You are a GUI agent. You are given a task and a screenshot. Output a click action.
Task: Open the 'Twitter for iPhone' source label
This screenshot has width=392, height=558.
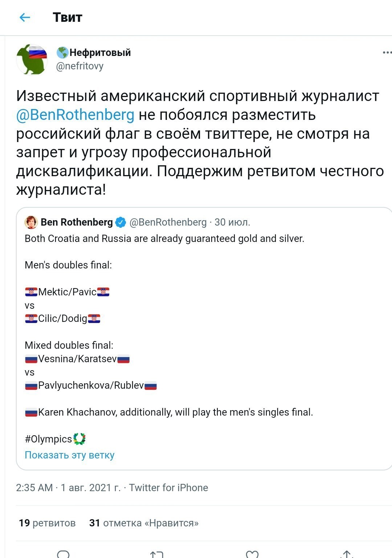(x=168, y=488)
